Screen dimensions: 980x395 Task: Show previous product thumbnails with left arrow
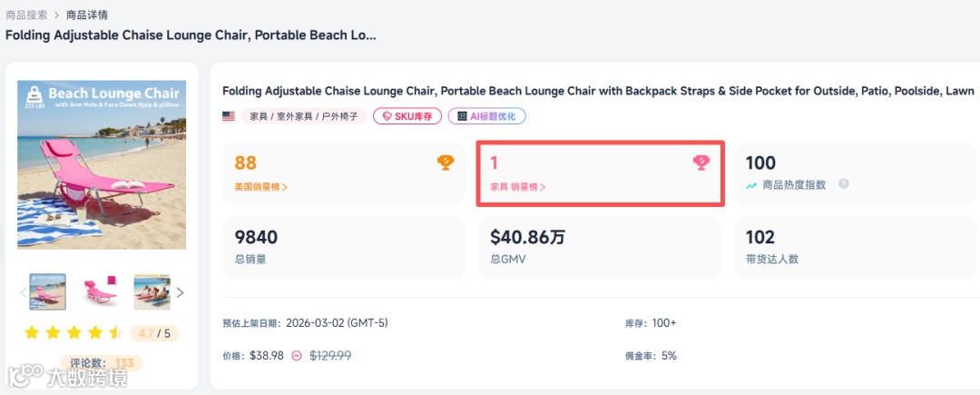(x=24, y=292)
